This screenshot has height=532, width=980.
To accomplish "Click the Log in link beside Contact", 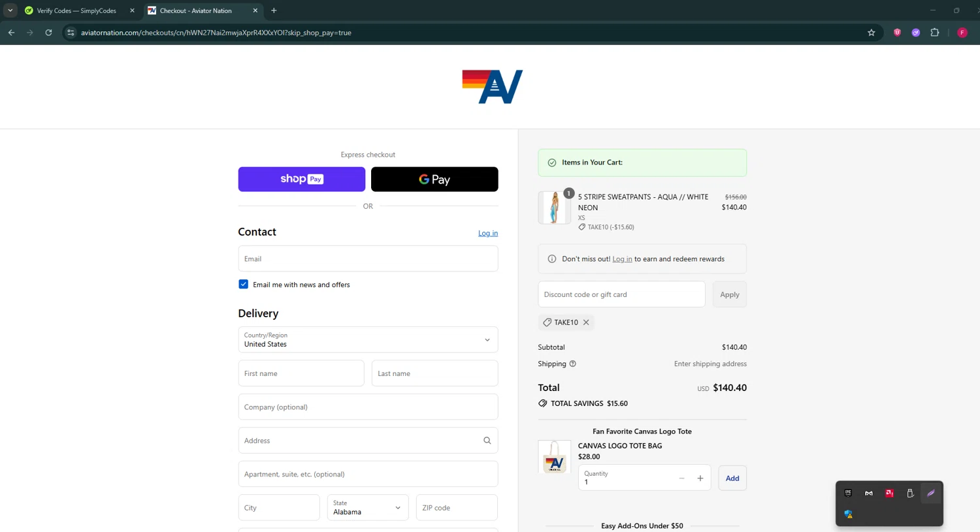I will coord(488,233).
